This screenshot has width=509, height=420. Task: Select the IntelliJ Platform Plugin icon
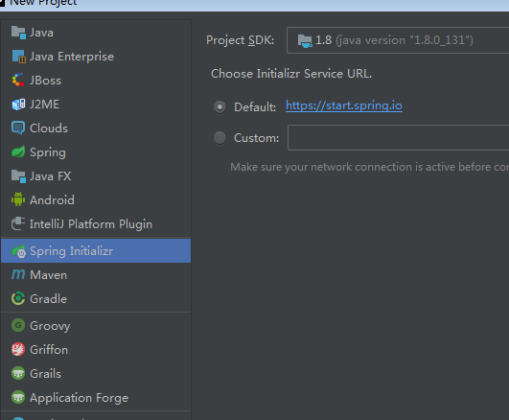tap(18, 223)
